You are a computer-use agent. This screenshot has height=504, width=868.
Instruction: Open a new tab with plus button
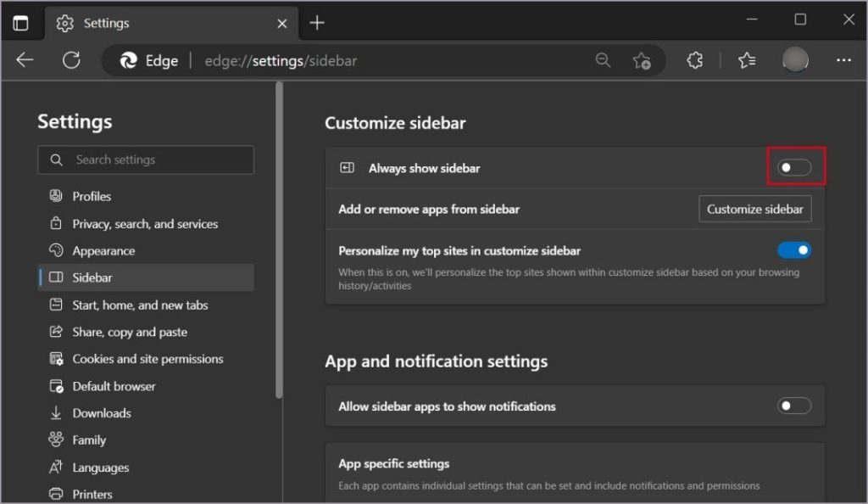pos(317,23)
